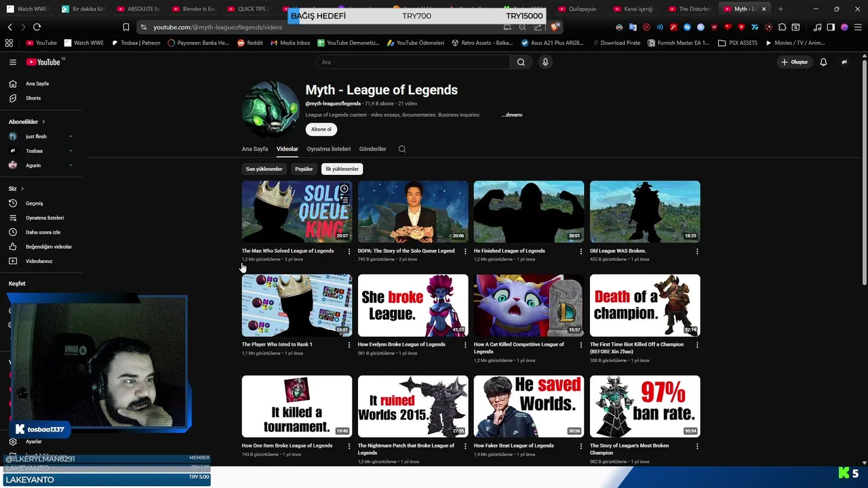Subscribe with the Abone ol button
The image size is (868, 488).
point(321,129)
